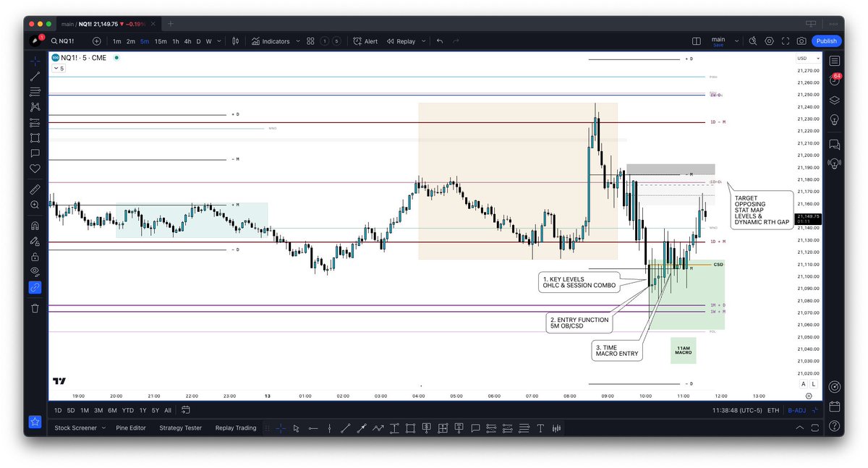The width and height of the screenshot is (868, 468).
Task: Toggle lock all drawings
Action: click(35, 256)
